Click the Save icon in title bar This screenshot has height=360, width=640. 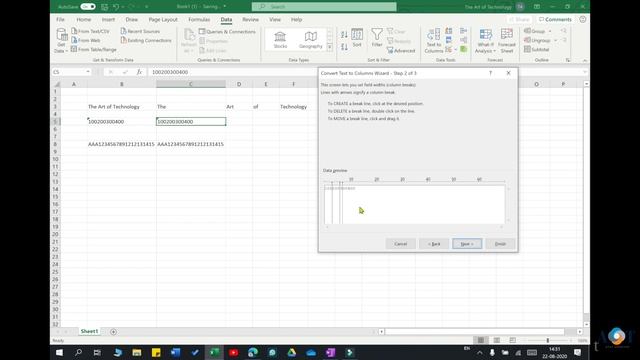coord(104,7)
